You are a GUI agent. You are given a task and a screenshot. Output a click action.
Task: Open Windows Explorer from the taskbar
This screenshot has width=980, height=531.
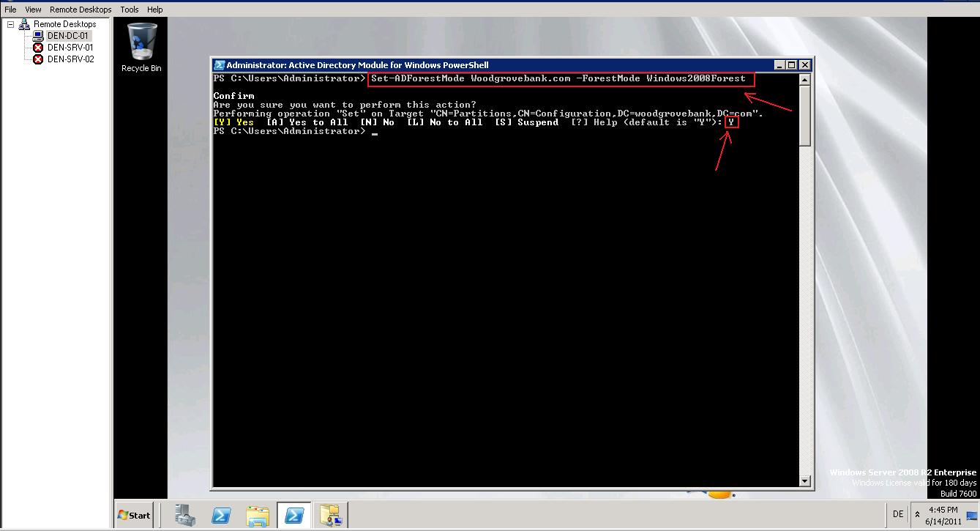[x=258, y=515]
